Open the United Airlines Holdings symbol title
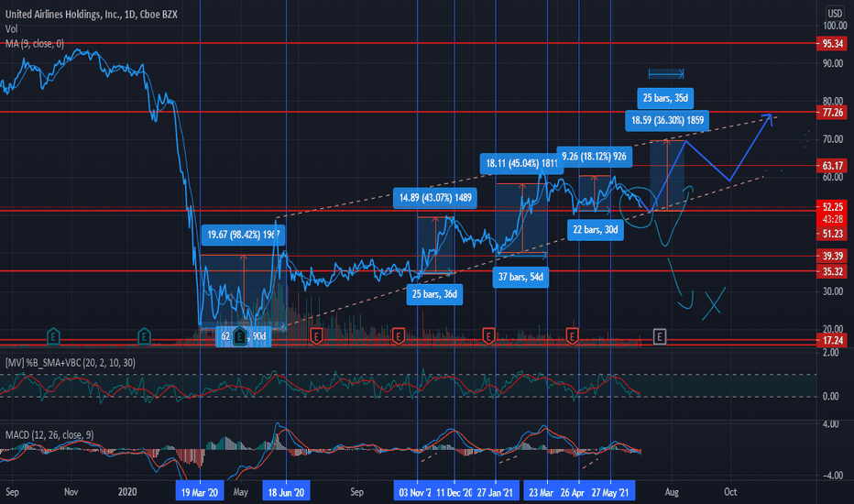Viewport: 854px width, 504px height. tap(91, 15)
